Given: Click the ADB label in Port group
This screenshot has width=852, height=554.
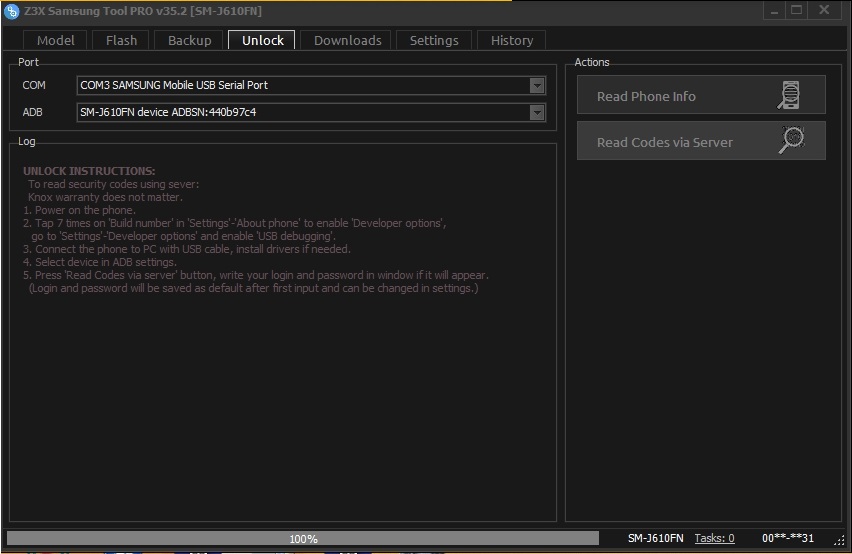Looking at the screenshot, I should click(32, 112).
